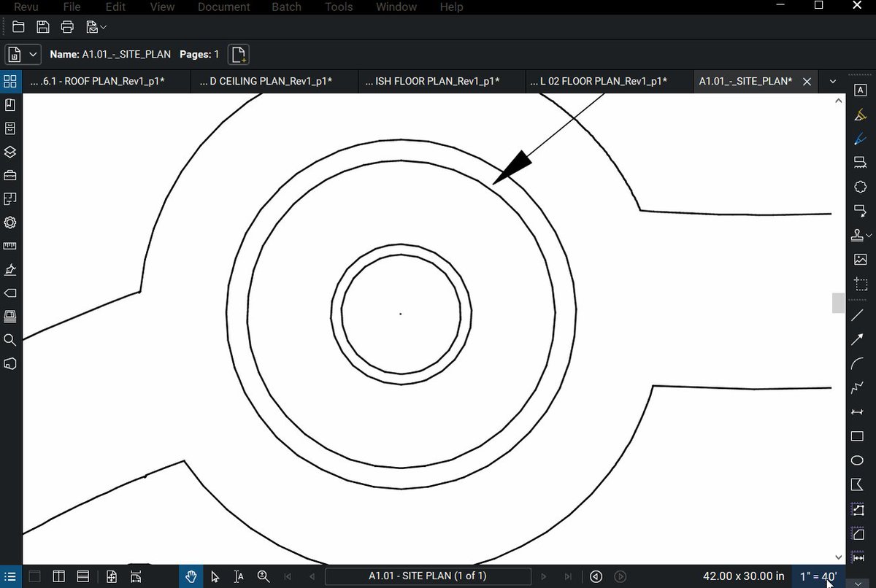
Task: Toggle vertical split view
Action: point(59,576)
